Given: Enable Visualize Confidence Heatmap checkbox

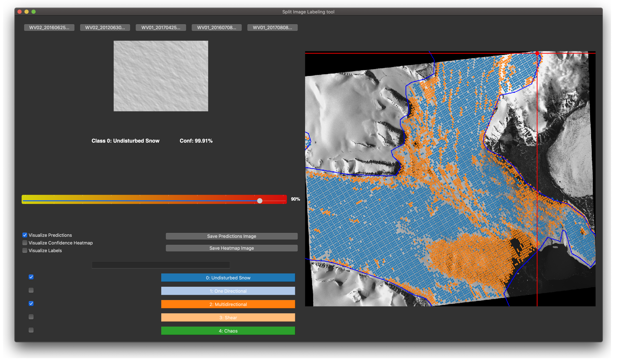Looking at the screenshot, I should coord(25,243).
